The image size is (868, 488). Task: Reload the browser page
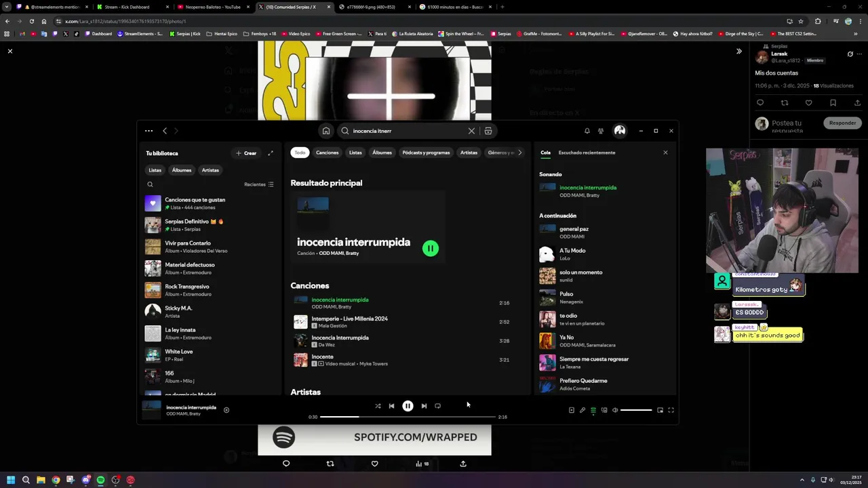point(31,21)
